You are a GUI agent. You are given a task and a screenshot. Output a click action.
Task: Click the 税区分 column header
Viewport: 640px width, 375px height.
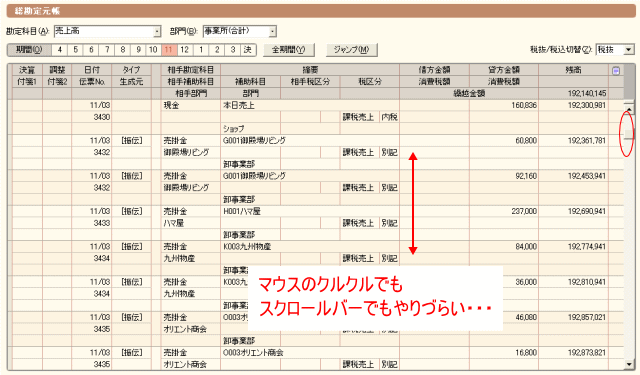pos(370,82)
